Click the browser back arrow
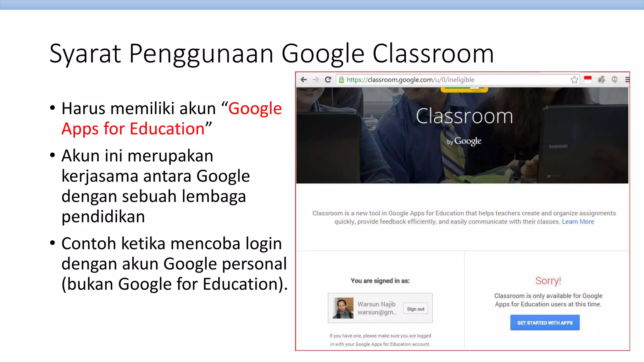644x362 pixels. (304, 80)
